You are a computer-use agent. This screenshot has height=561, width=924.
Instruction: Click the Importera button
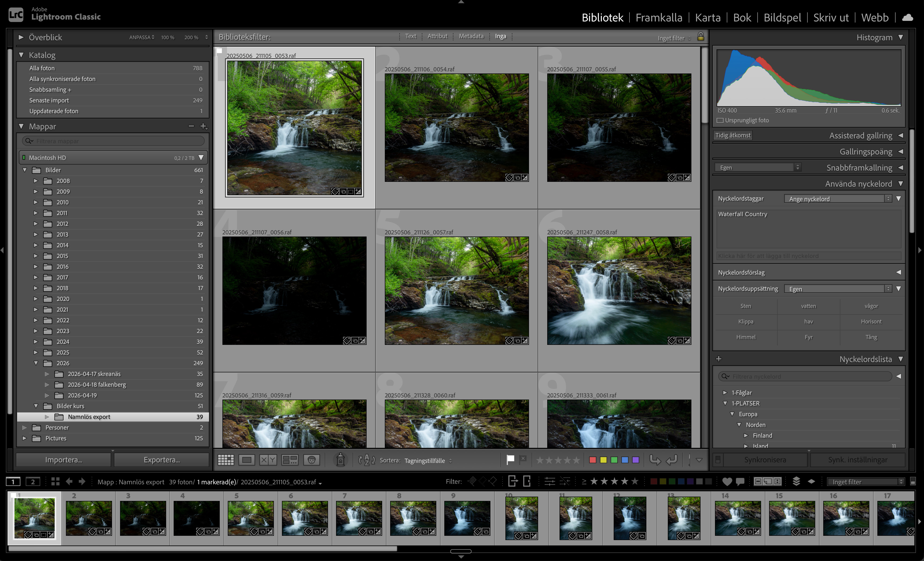point(63,460)
